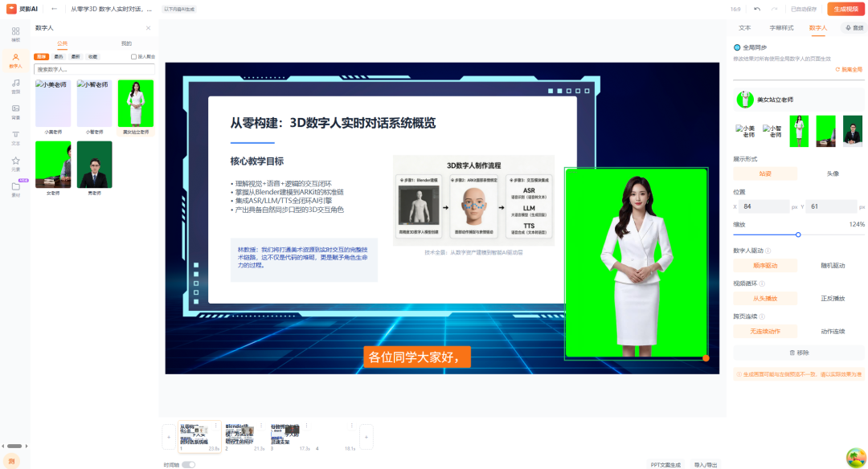Viewport: 868px width, 469px height.
Task: Toggle the 时间轴 timeline switch
Action: [189, 464]
